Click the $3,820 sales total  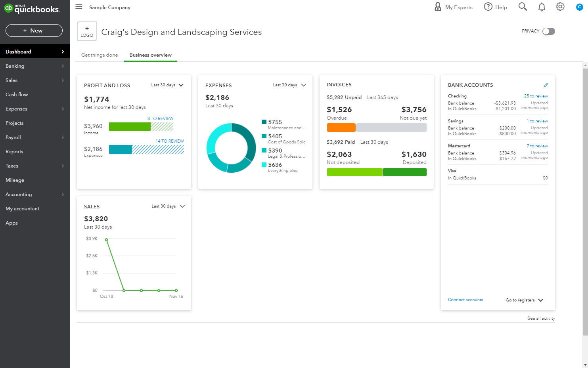[x=96, y=219]
